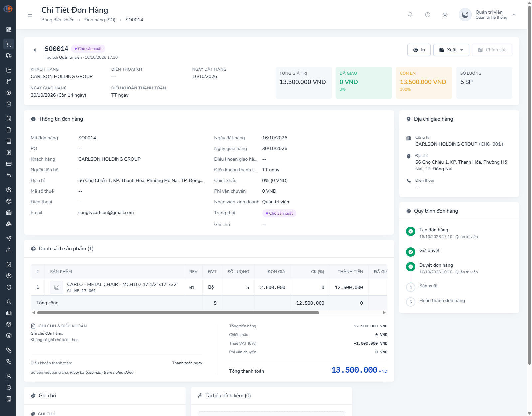The height and width of the screenshot is (416, 532).
Task: Open the help question mark icon
Action: [428, 15]
